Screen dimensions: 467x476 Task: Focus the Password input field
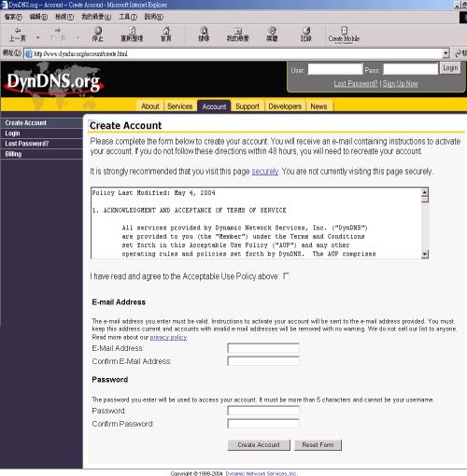[263, 411]
